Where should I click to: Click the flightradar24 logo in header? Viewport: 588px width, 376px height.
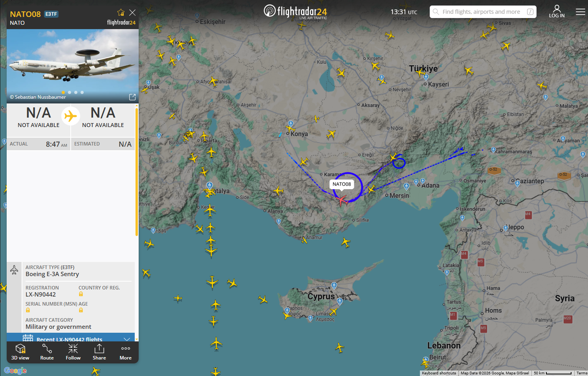pos(295,11)
